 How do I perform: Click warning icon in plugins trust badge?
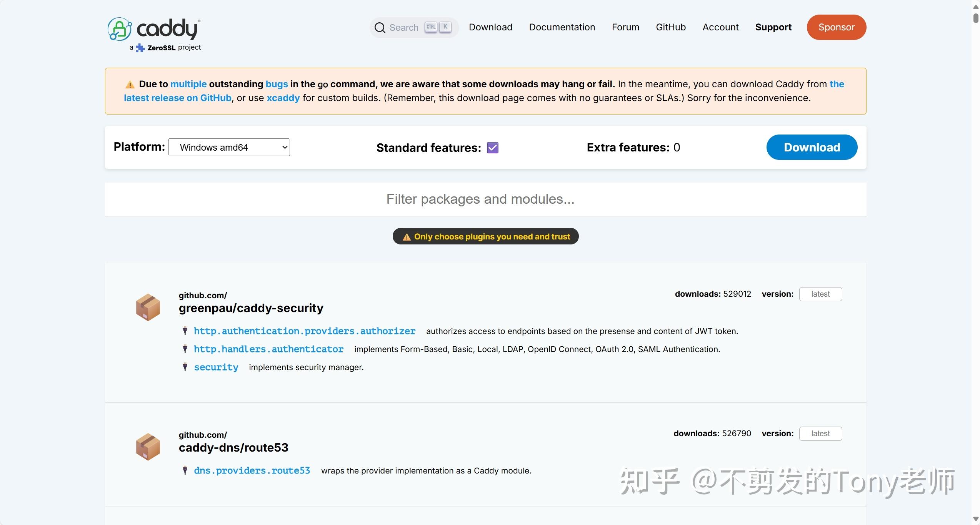407,237
